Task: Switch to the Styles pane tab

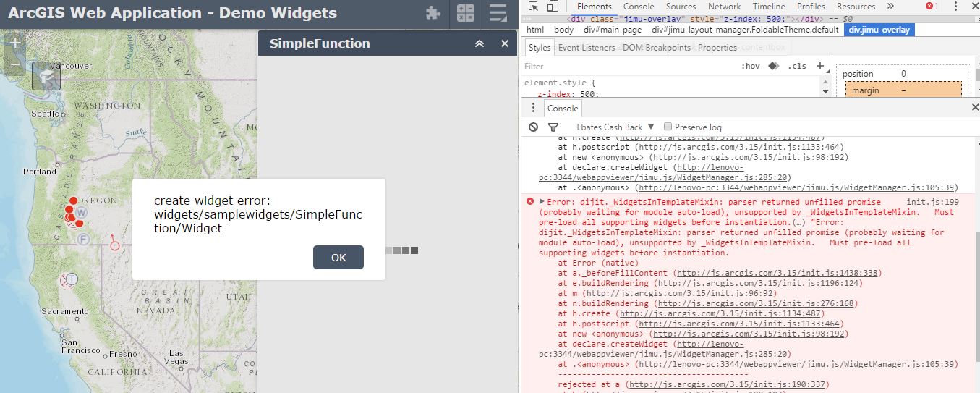Action: pos(539,48)
